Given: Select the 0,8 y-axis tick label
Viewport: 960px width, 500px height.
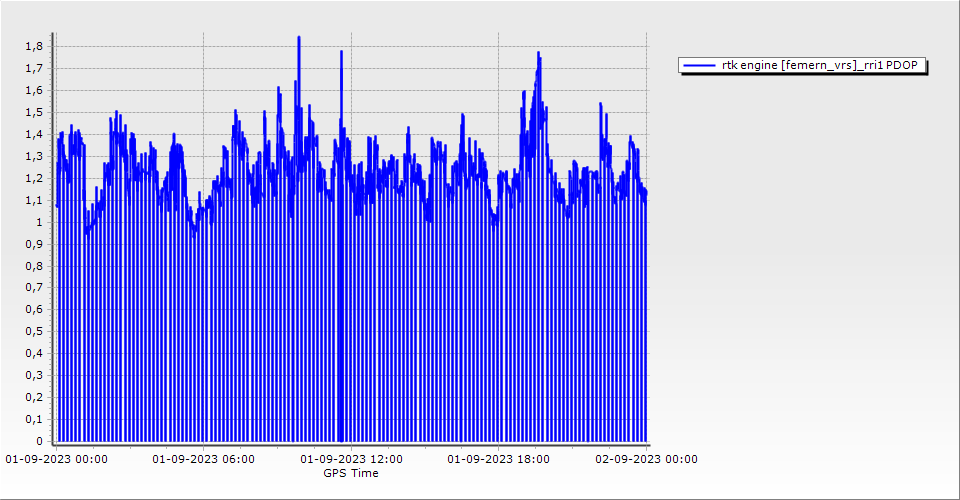Looking at the screenshot, I should coord(34,266).
